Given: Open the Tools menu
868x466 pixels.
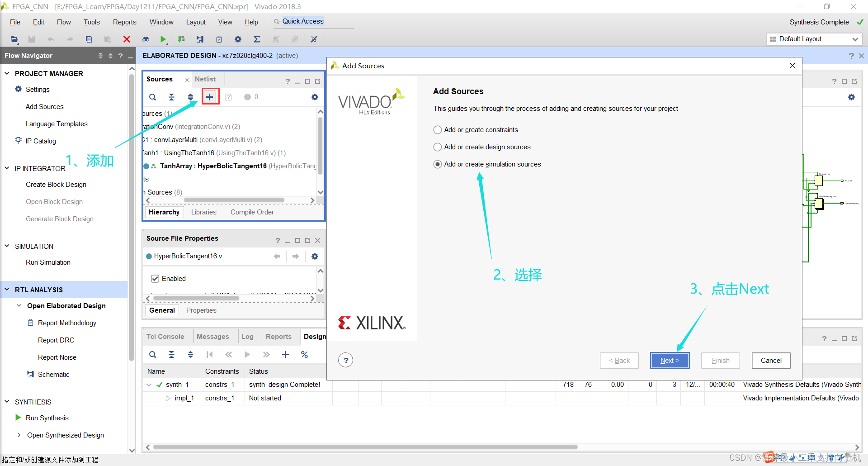Looking at the screenshot, I should (91, 22).
